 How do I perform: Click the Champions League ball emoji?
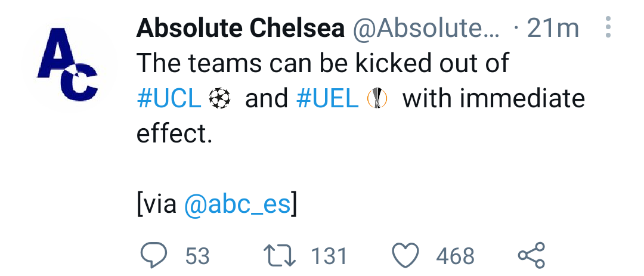(x=219, y=99)
